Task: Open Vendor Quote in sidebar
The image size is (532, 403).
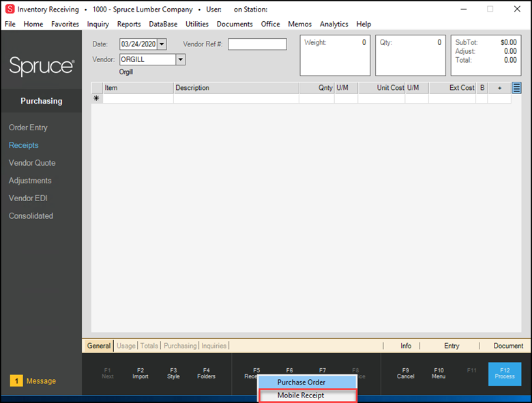Action: click(x=32, y=163)
